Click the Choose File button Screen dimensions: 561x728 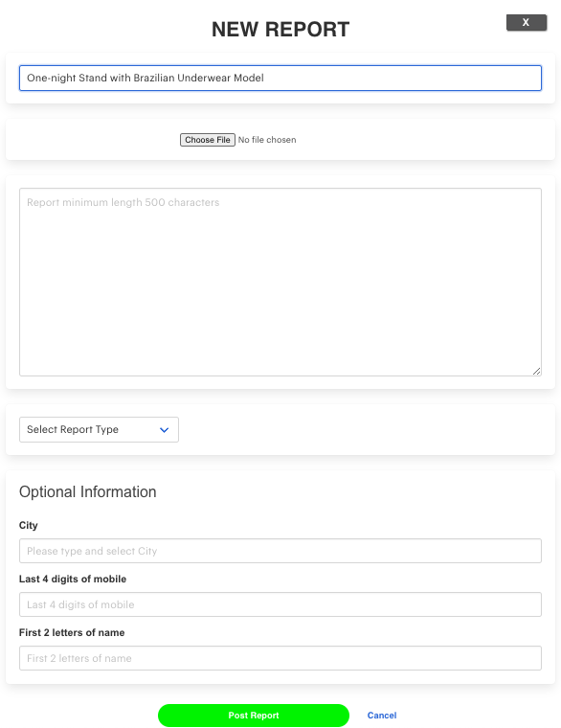(x=208, y=140)
